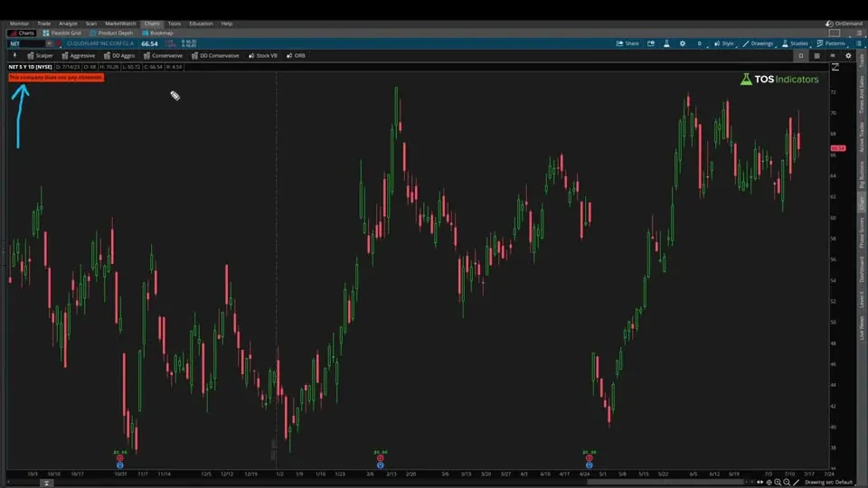
Task: Click the price axis scale toggle icon
Action: [835, 67]
